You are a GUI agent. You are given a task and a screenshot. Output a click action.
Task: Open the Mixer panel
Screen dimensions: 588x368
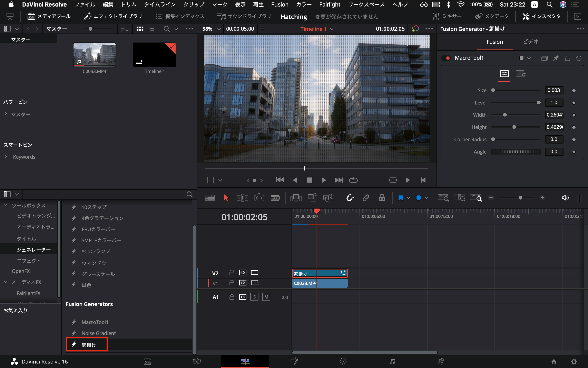click(x=447, y=16)
